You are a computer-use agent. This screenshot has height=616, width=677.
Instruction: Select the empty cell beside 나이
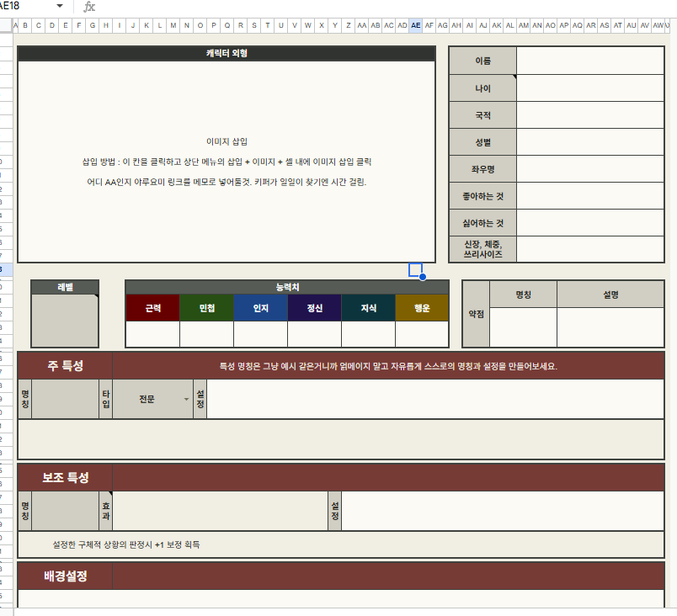(x=589, y=88)
